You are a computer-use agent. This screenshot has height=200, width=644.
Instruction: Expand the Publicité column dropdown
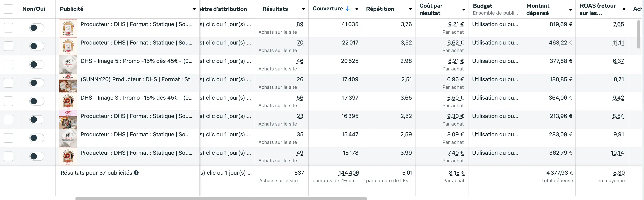click(x=194, y=9)
